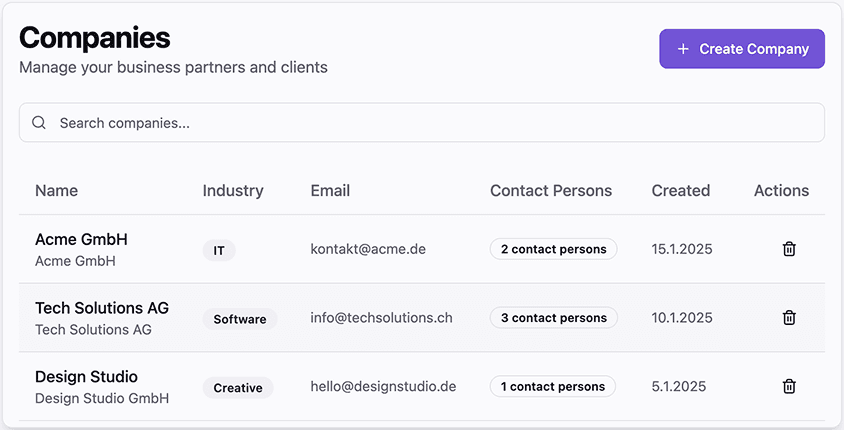This screenshot has width=844, height=430.
Task: Click the kontakt@acme.de email address
Action: tap(368, 249)
